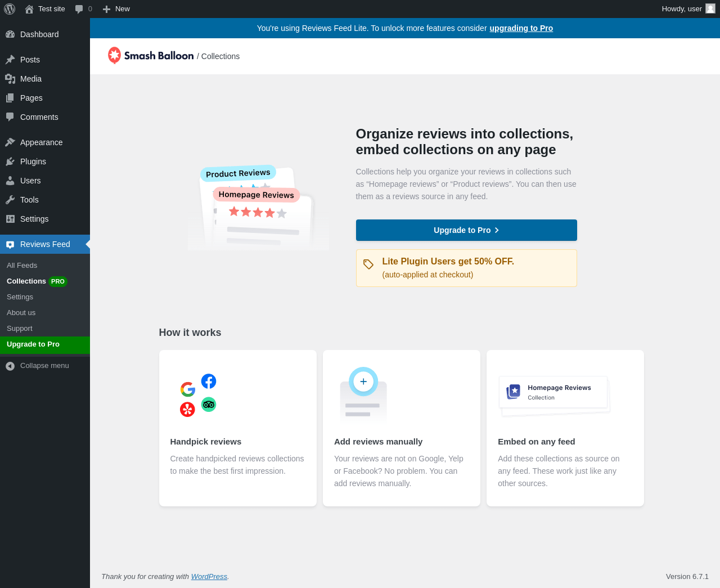Click the Add reviews manually card title
Screen dimensions: 720x588
(378, 442)
